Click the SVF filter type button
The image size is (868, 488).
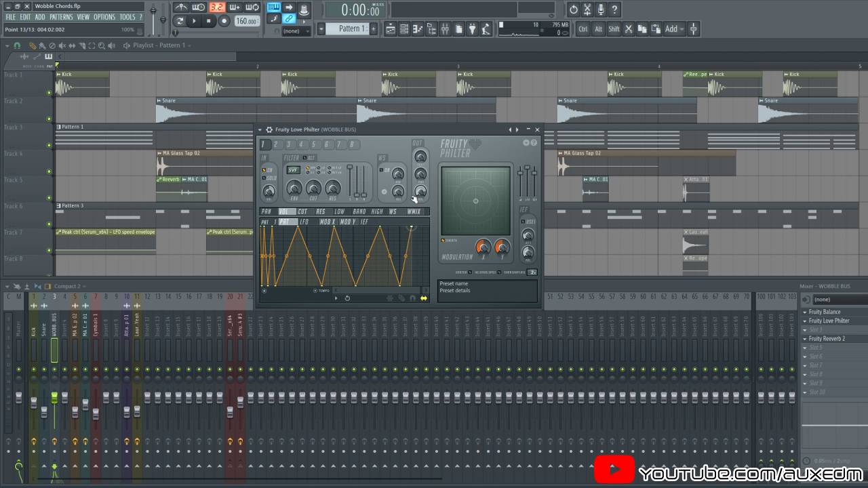(293, 170)
